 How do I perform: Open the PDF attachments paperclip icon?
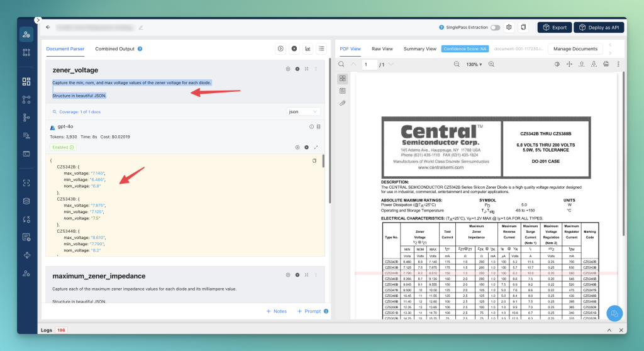343,103
